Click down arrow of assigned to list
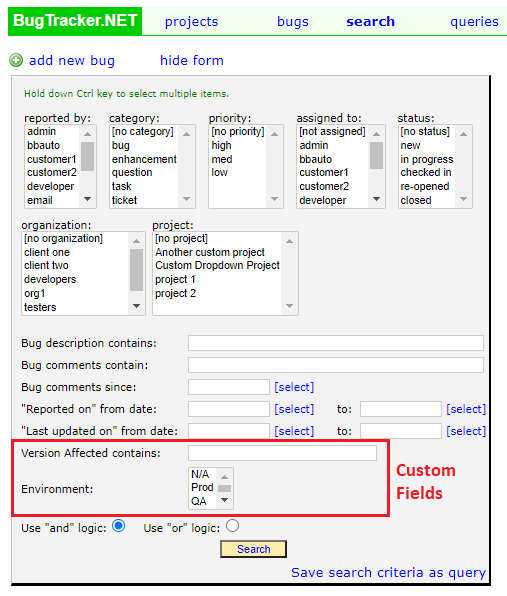 tap(377, 199)
